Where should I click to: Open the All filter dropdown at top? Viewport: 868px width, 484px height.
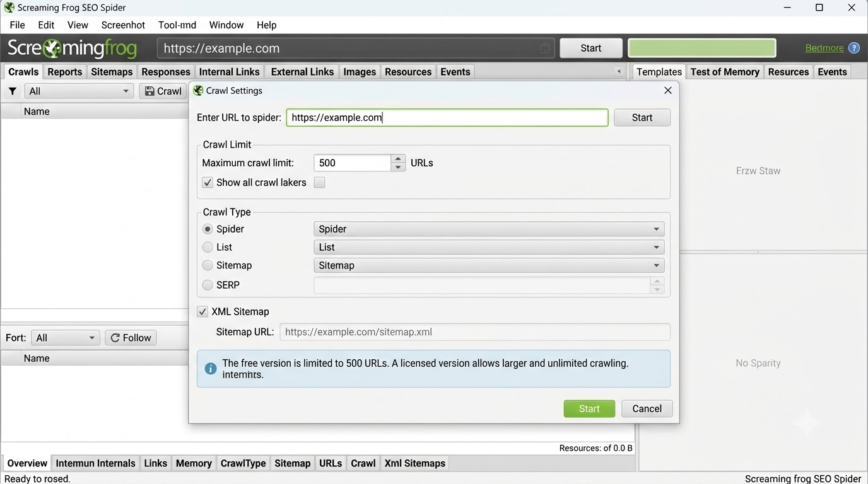click(79, 91)
